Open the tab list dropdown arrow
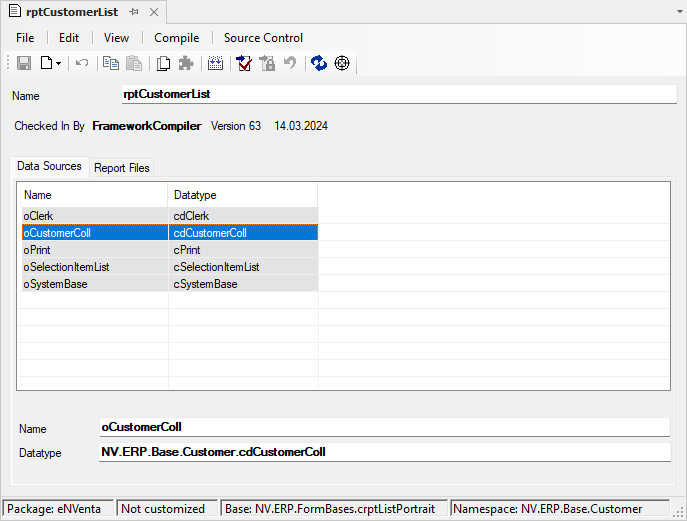687x521 pixels. [680, 12]
